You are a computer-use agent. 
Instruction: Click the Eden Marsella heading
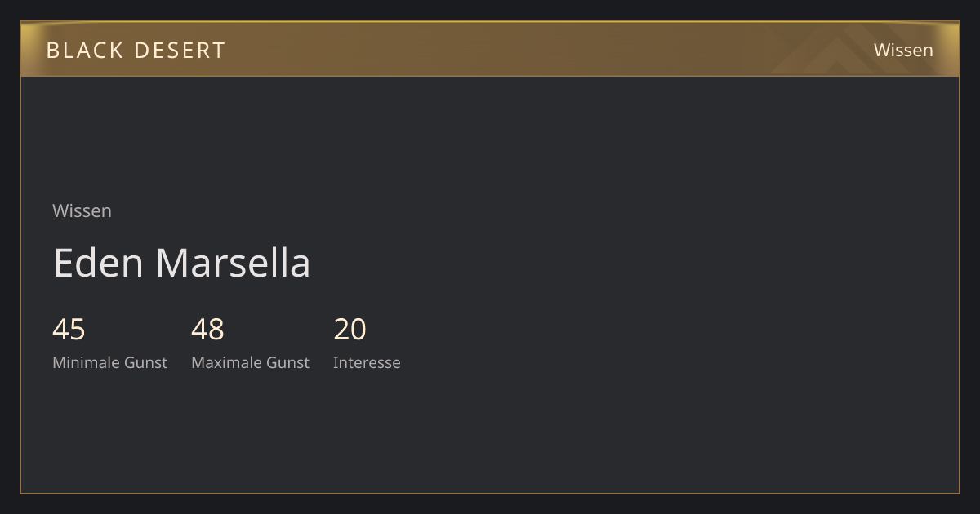click(x=181, y=263)
